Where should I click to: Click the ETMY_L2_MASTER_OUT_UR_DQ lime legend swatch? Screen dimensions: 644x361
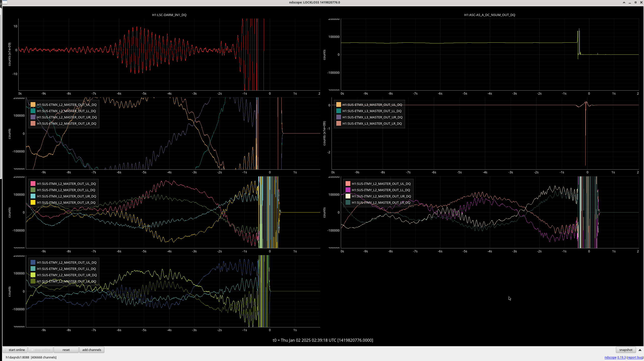pyautogui.click(x=33, y=275)
